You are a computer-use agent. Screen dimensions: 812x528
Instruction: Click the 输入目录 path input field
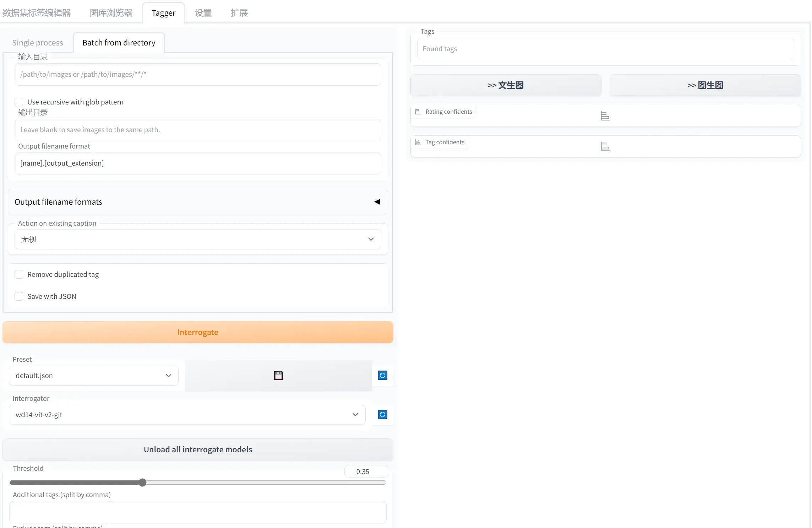pyautogui.click(x=197, y=75)
